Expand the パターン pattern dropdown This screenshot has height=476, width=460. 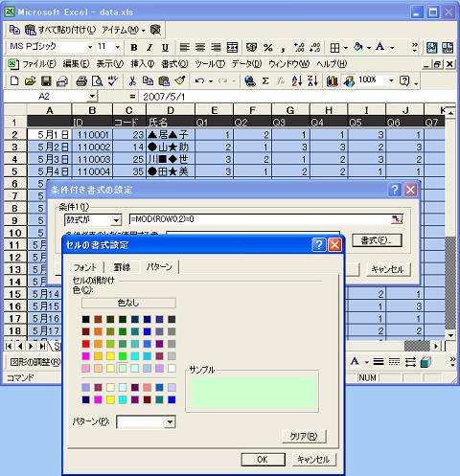pos(170,422)
